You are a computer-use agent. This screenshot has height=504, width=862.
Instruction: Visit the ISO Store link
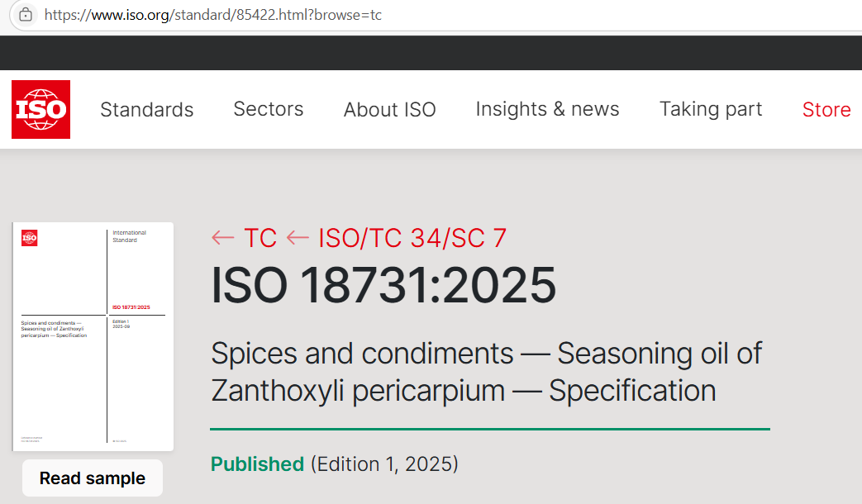[826, 110]
